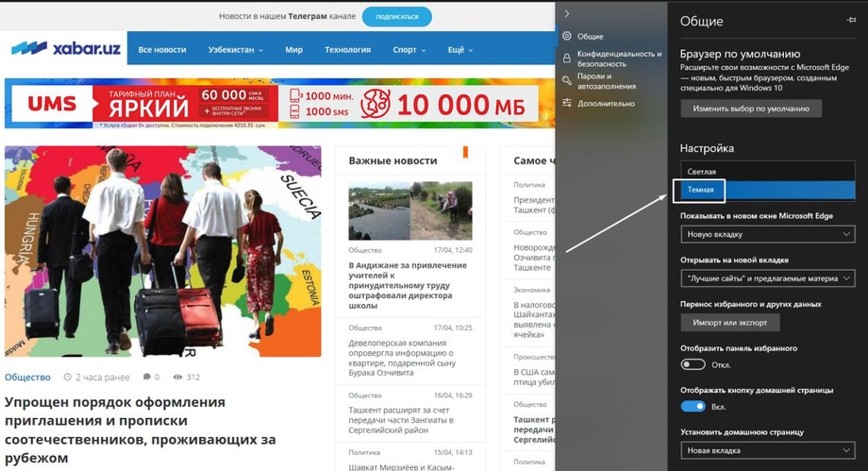This screenshot has width=868, height=471.
Task: Open Все новости menu item
Action: 162,49
